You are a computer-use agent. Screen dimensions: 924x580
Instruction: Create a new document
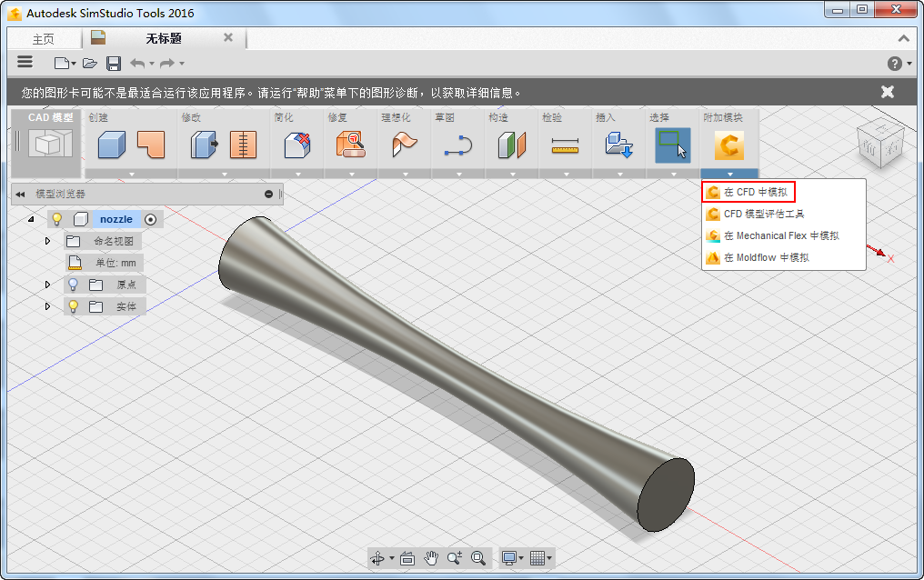pos(61,63)
